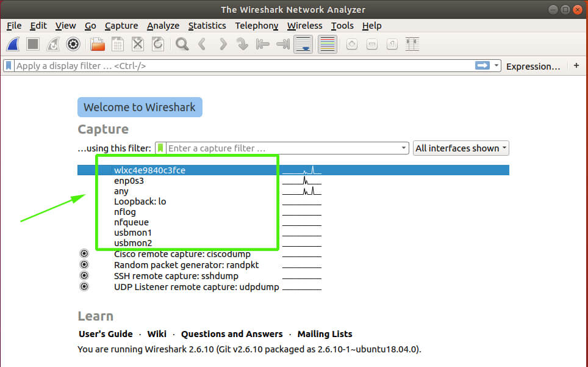Zoom in on the main window text
This screenshot has width=588, height=367.
tap(352, 45)
